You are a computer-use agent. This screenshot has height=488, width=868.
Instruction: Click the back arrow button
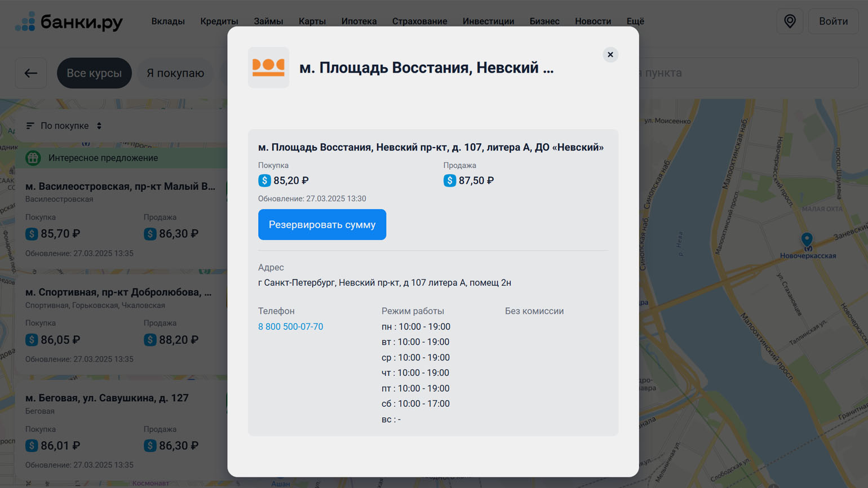pyautogui.click(x=31, y=73)
